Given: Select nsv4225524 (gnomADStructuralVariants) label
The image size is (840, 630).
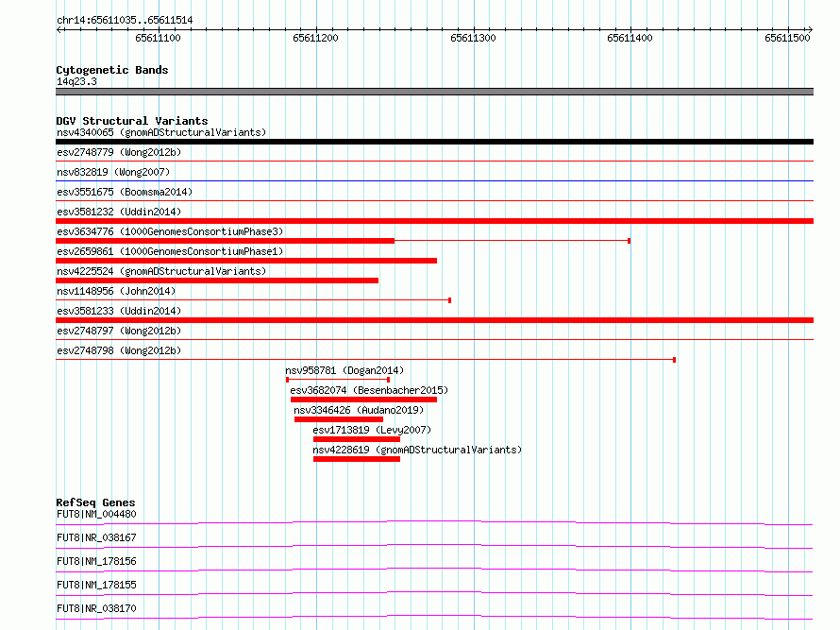Looking at the screenshot, I should (161, 271).
